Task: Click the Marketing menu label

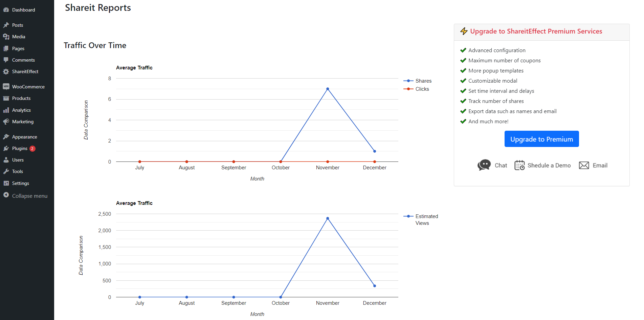Action: coord(23,122)
